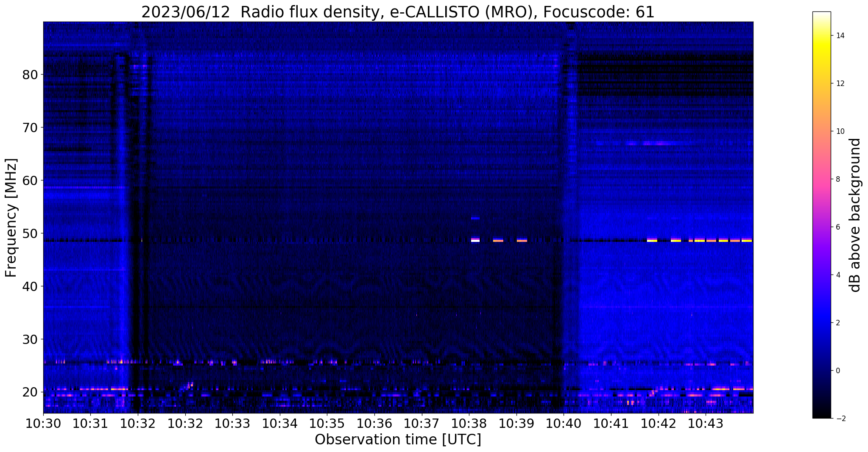Click the "Observation time [UTC]" x-axis label
868x452 pixels.
pyautogui.click(x=398, y=439)
